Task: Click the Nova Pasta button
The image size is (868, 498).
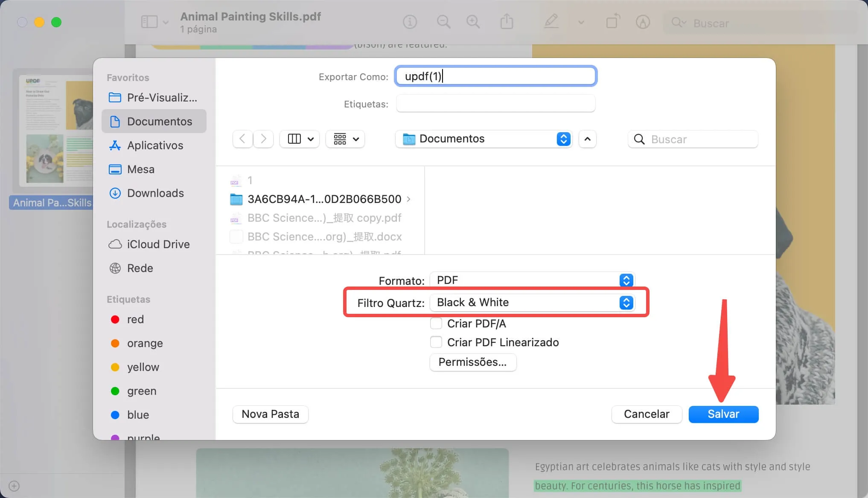Action: pyautogui.click(x=270, y=414)
